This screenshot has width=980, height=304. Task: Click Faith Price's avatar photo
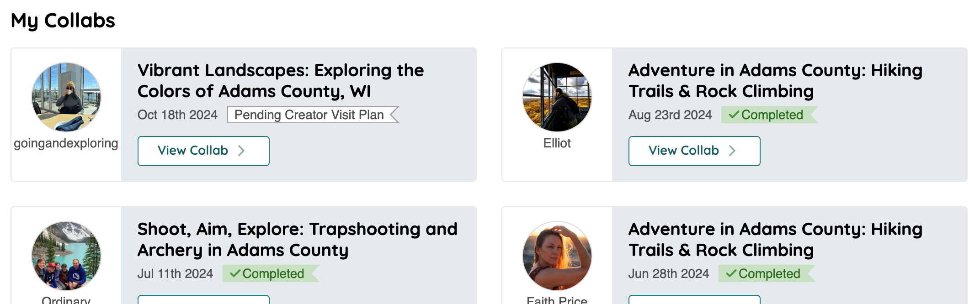point(557,256)
